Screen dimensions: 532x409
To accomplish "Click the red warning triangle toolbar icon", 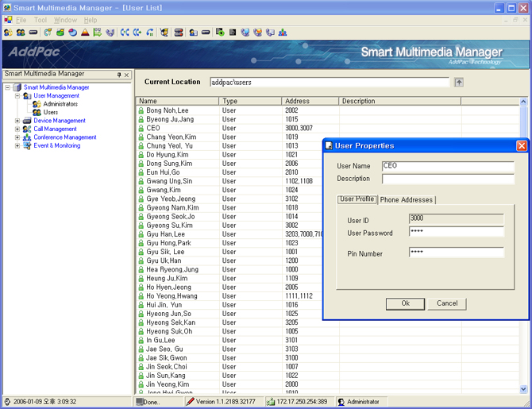I will pos(85,33).
